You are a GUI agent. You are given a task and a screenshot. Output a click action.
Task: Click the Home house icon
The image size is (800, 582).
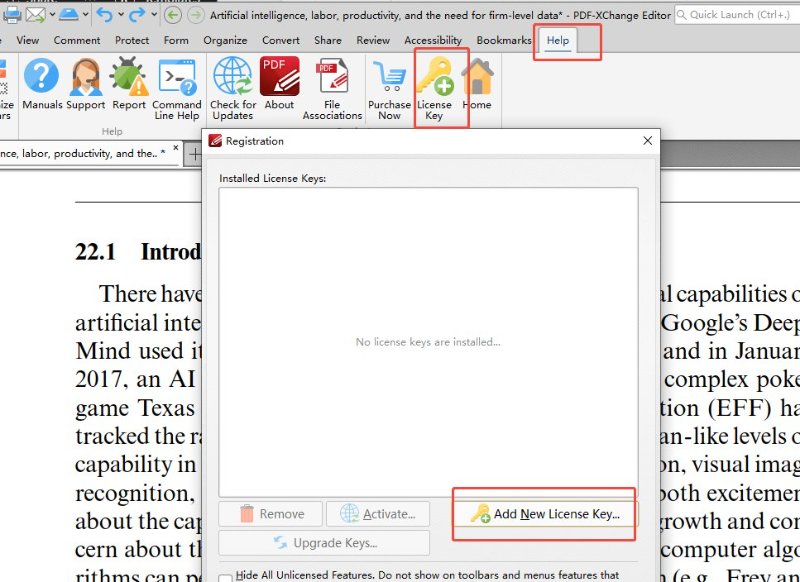pyautogui.click(x=477, y=84)
